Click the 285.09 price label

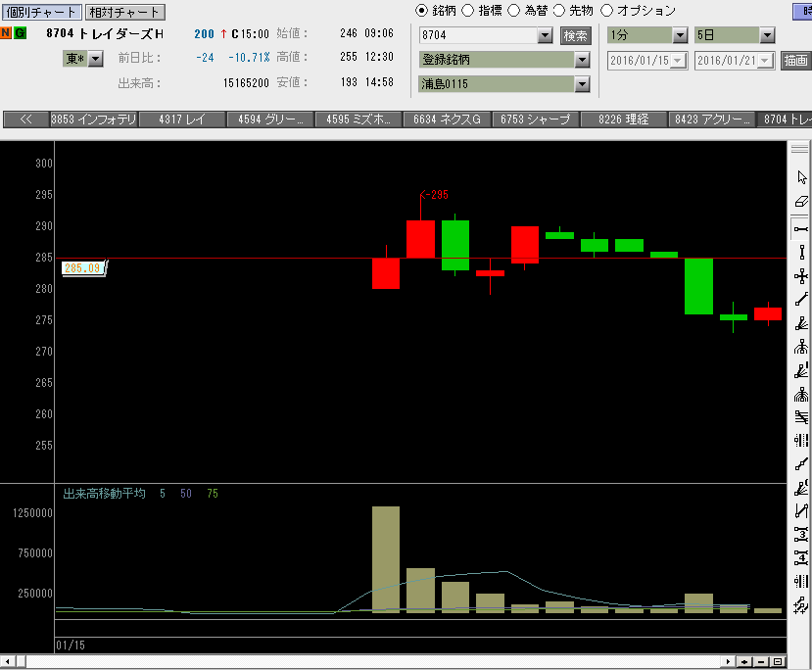coord(83,268)
